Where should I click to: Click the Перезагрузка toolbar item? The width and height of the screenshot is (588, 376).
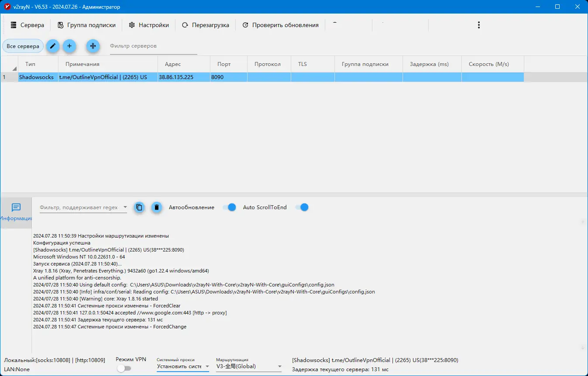coord(206,25)
